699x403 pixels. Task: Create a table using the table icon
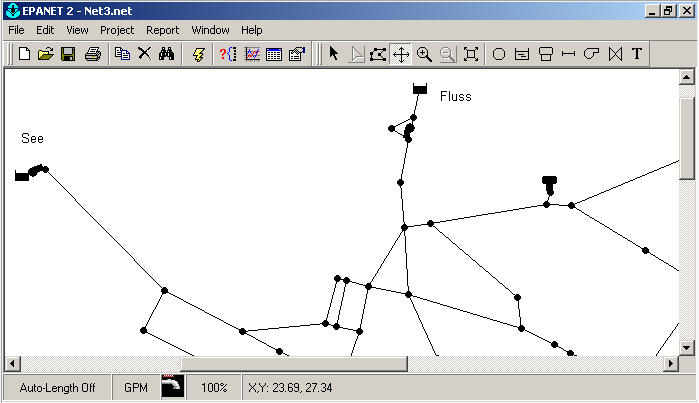tap(274, 54)
